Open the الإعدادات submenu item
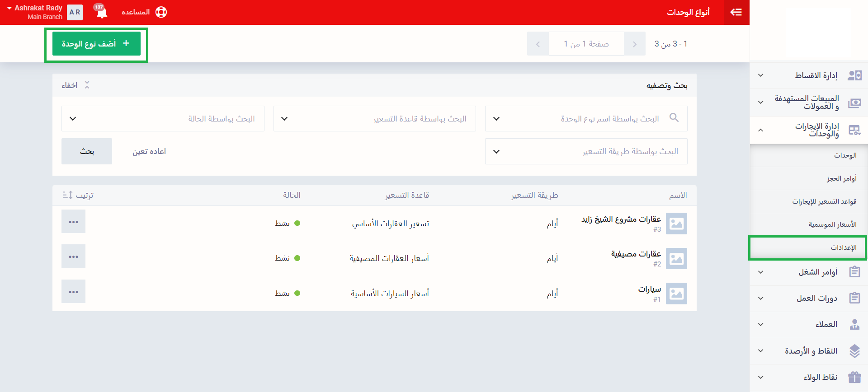 843,247
